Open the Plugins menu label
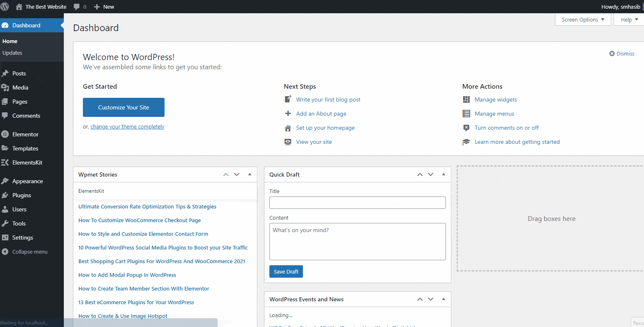Image resolution: width=644 pixels, height=327 pixels. click(x=22, y=195)
